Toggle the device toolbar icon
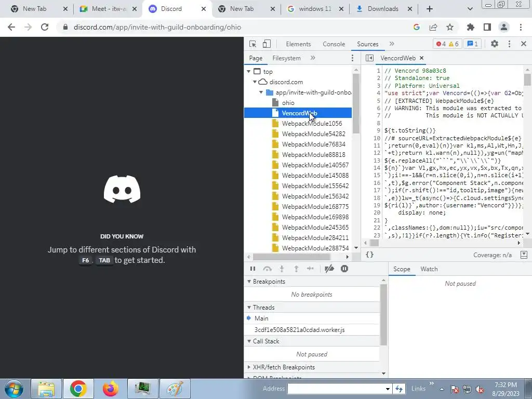This screenshot has height=399, width=532. (x=267, y=44)
